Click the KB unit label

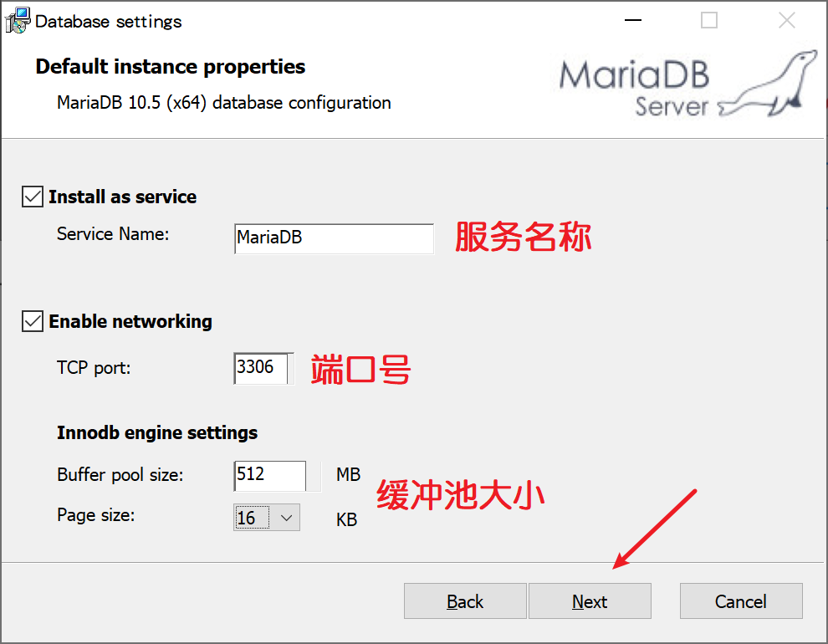(346, 520)
